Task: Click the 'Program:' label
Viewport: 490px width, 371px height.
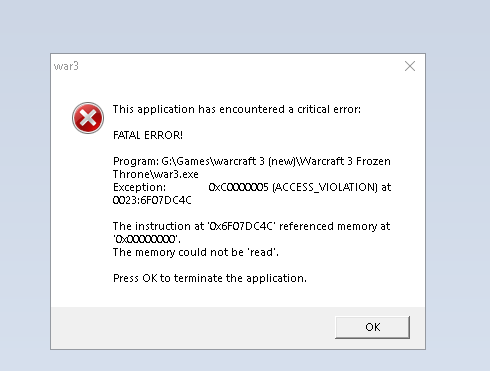Action: pyautogui.click(x=136, y=161)
